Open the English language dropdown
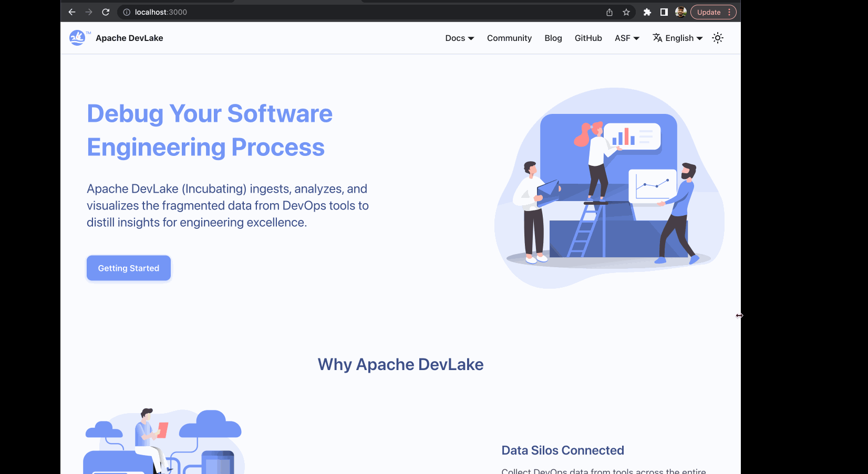 click(678, 38)
